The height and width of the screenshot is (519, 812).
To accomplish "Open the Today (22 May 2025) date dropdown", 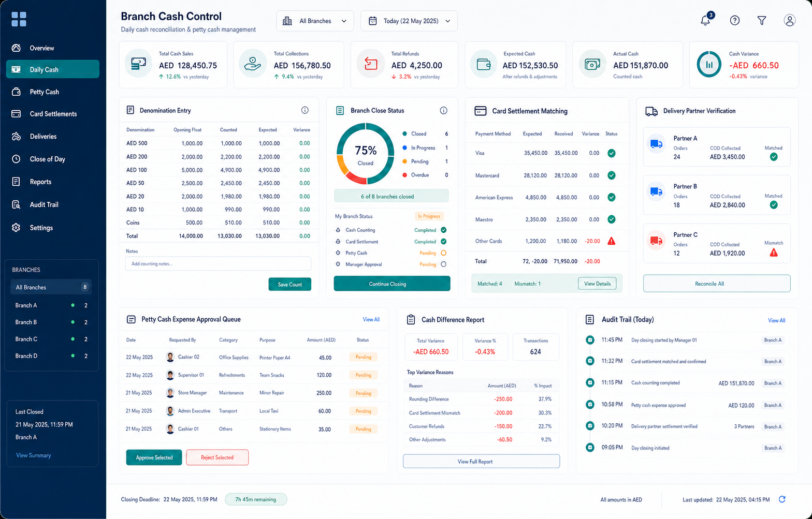I will click(409, 21).
